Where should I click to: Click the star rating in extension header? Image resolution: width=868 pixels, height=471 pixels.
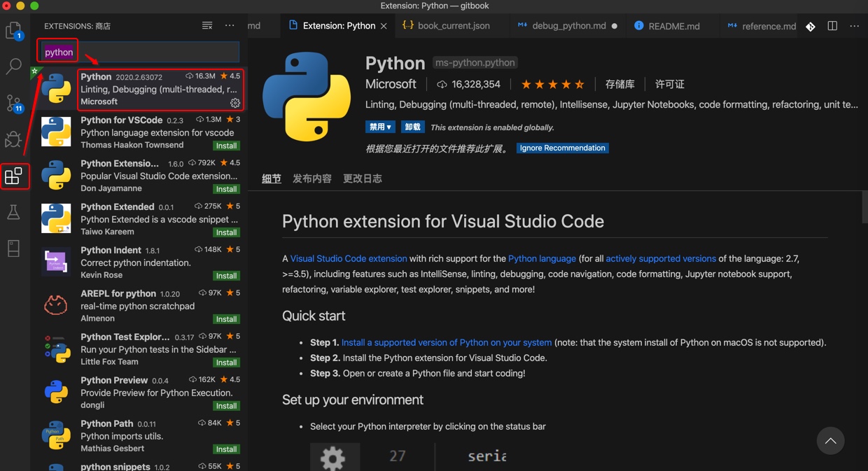(552, 84)
